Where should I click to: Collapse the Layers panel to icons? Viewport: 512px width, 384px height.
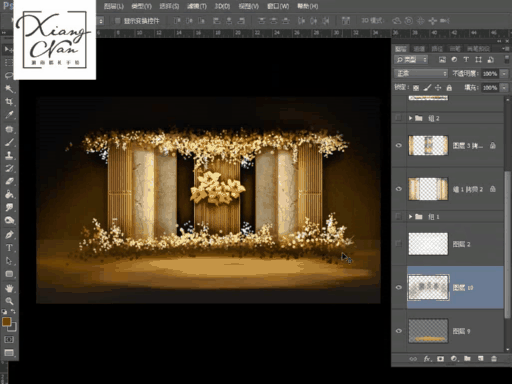pos(500,41)
